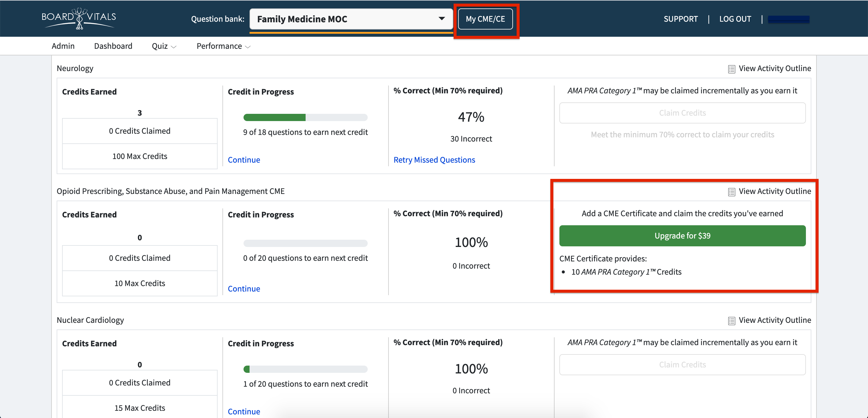
Task: Click the Neurology credit progress bar
Action: (x=305, y=117)
